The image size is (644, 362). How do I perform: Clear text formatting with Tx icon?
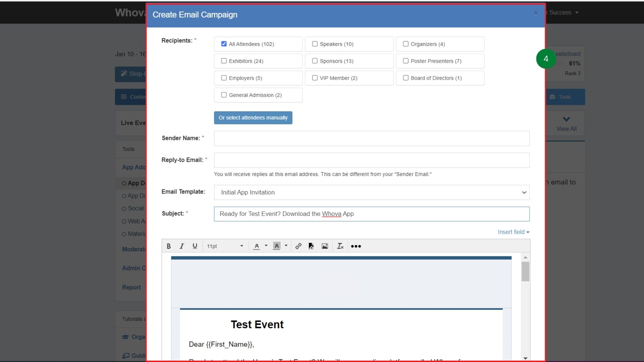340,246
